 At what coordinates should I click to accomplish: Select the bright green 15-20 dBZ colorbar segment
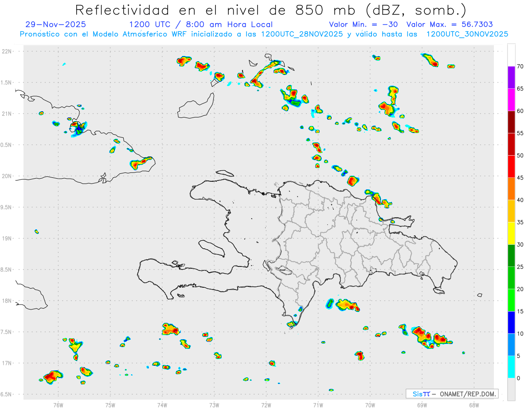click(x=511, y=300)
